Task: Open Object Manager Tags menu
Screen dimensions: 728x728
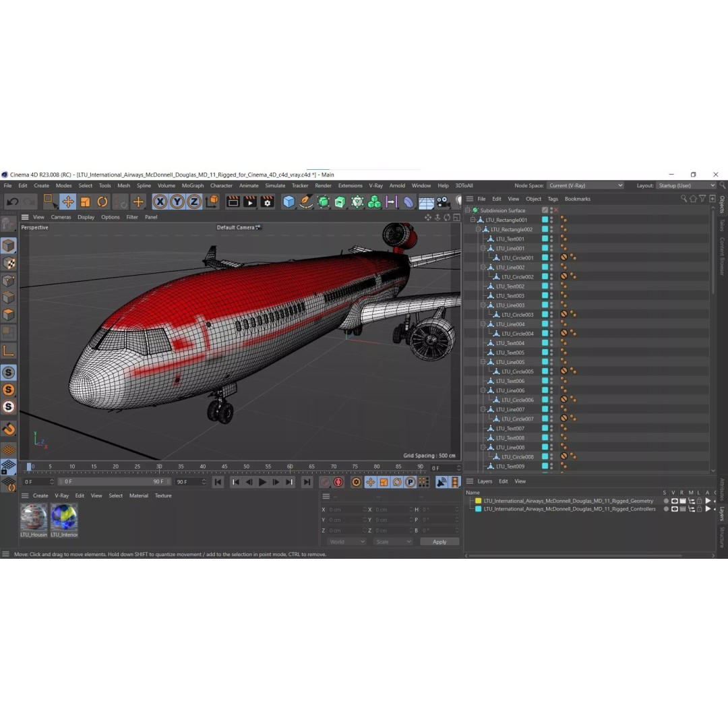Action: (x=553, y=199)
